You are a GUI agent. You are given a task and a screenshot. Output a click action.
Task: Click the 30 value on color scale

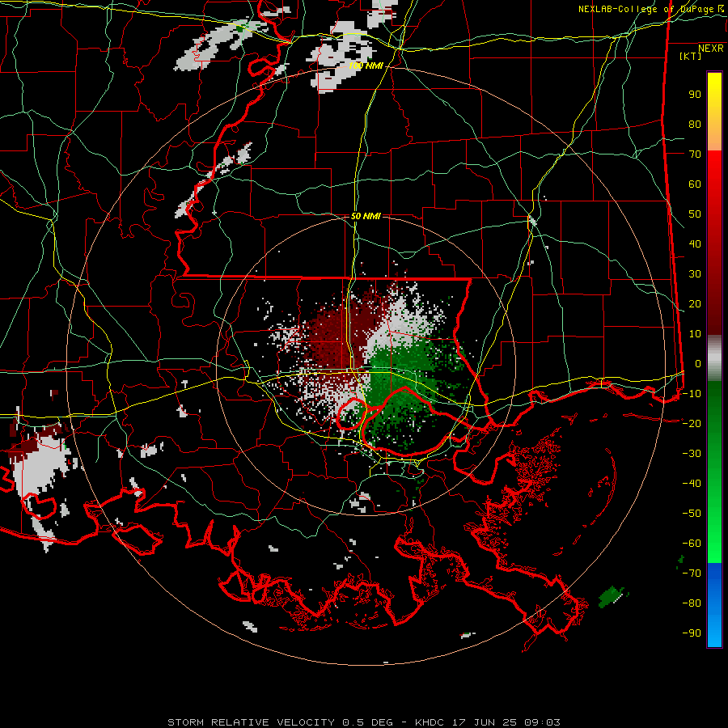pyautogui.click(x=695, y=274)
